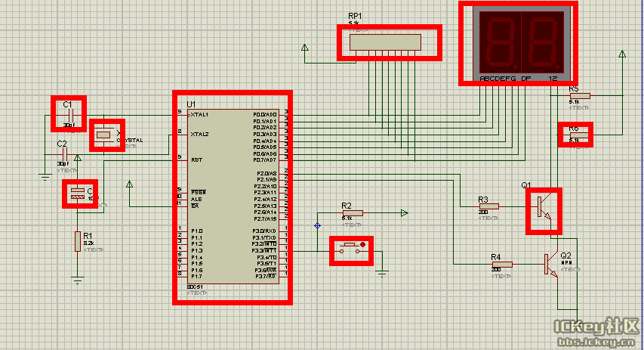Select the ground symbol under resistor R1
The height and width of the screenshot is (350, 644).
[x=77, y=281]
